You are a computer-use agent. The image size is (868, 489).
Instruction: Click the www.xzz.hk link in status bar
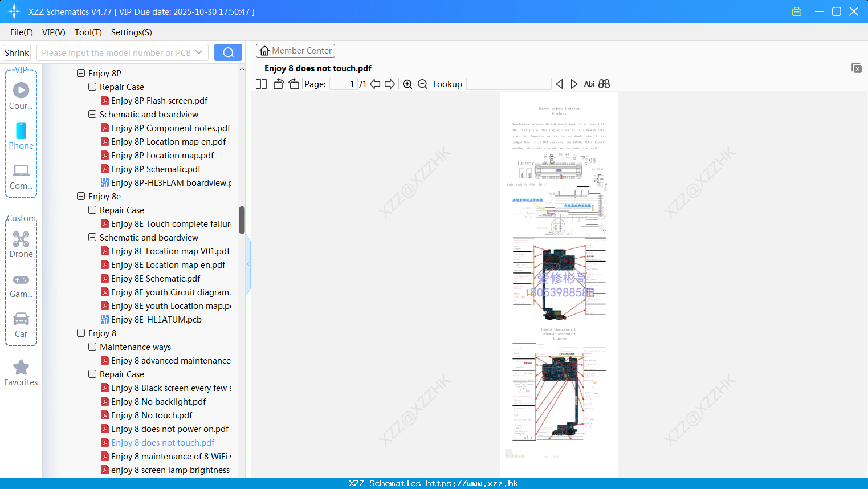point(472,483)
